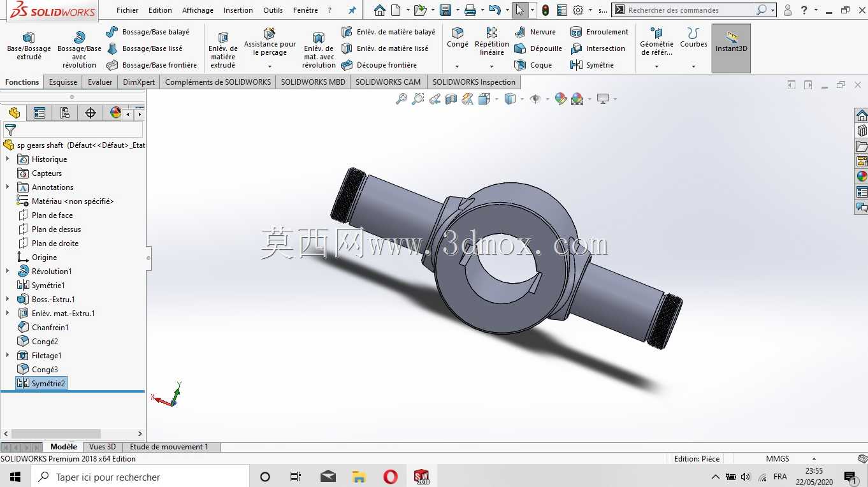Open apply scene icon

(577, 99)
